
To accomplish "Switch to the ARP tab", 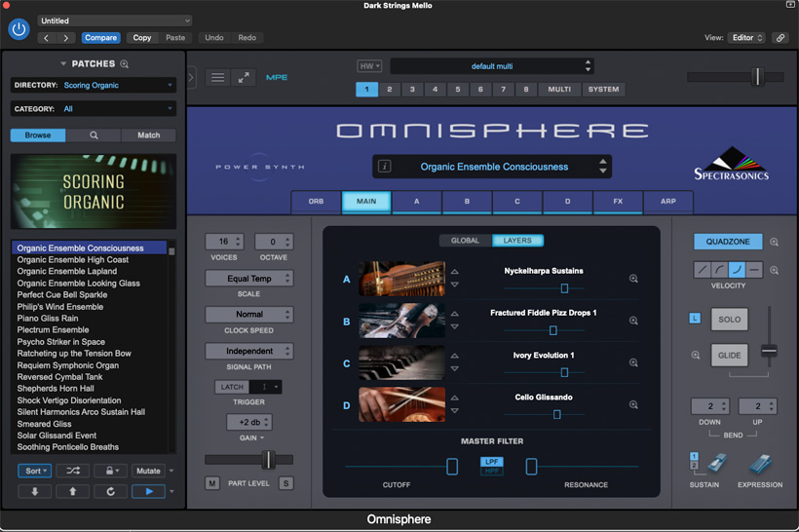I will click(668, 202).
